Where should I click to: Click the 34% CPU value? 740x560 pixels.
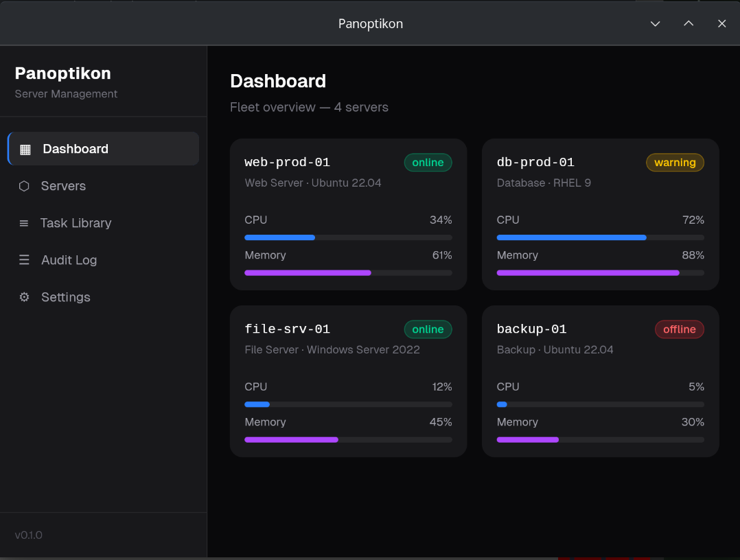[x=441, y=220]
